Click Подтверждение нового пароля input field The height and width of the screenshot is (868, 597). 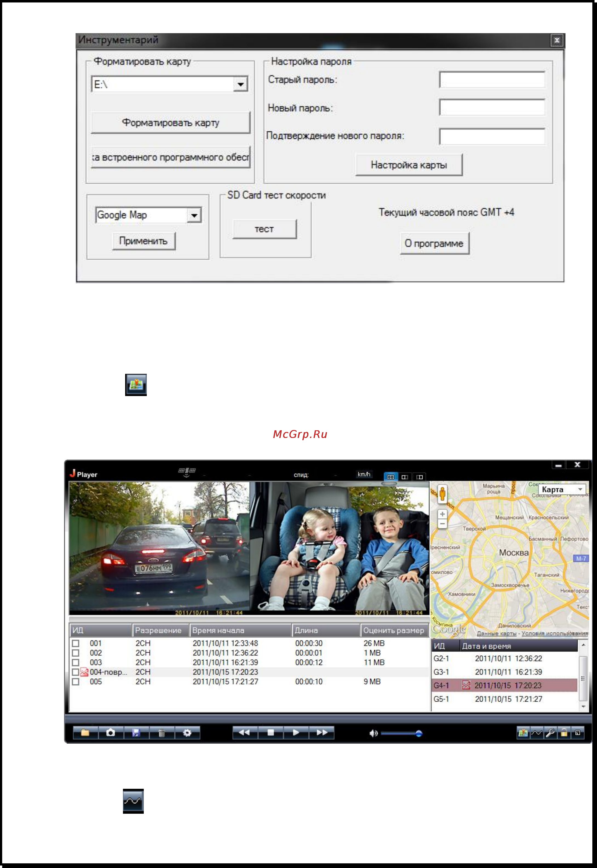pos(492,136)
